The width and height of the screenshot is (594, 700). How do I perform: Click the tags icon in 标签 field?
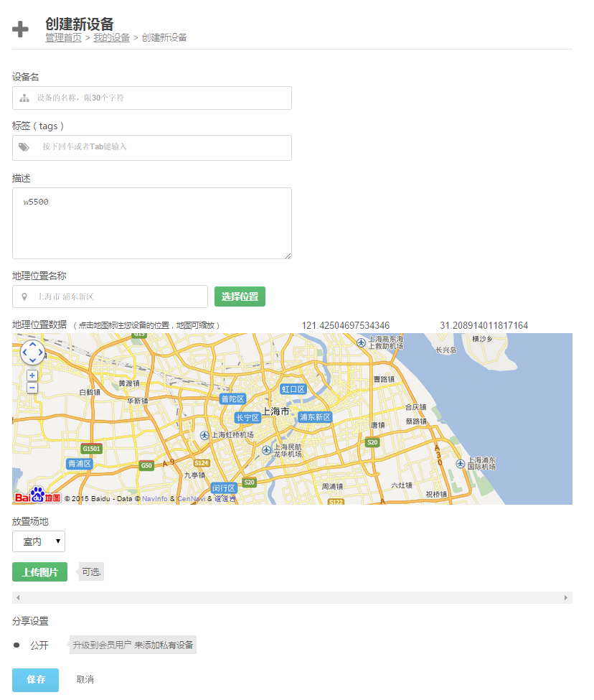(24, 147)
